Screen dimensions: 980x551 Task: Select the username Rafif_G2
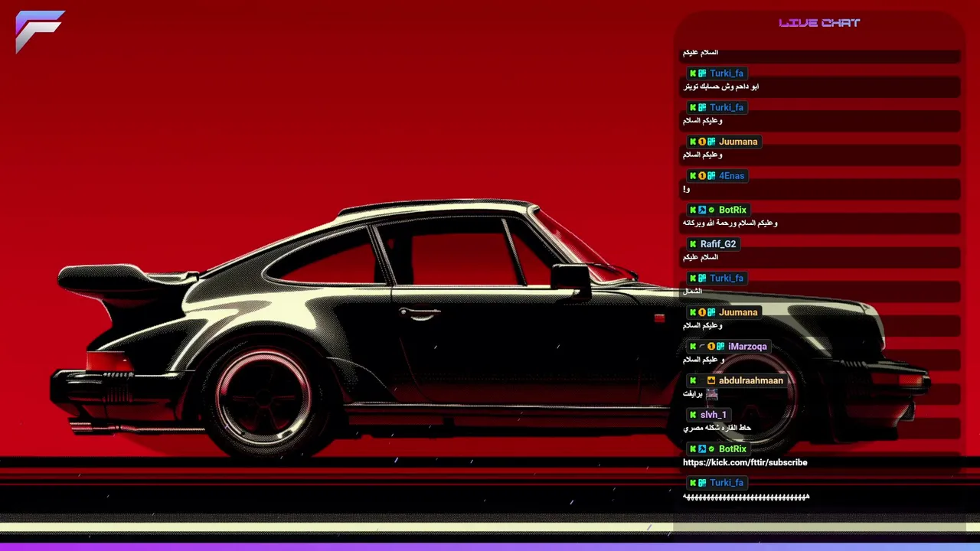[x=718, y=244]
